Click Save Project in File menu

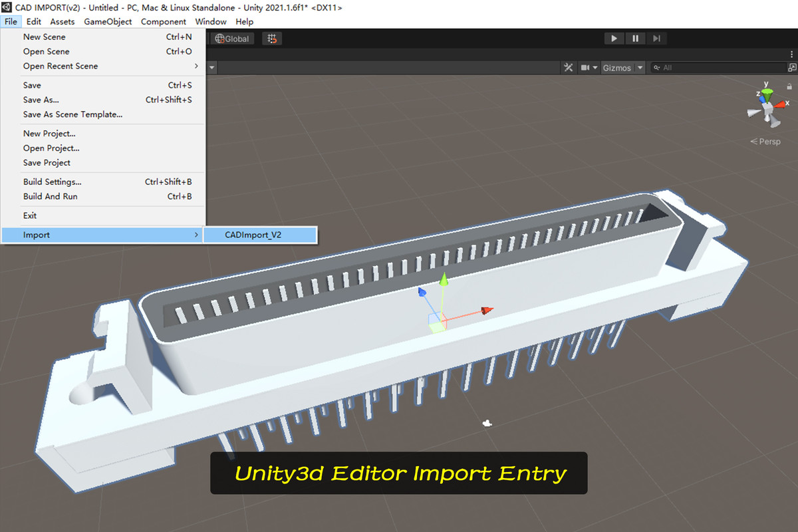click(x=103, y=163)
